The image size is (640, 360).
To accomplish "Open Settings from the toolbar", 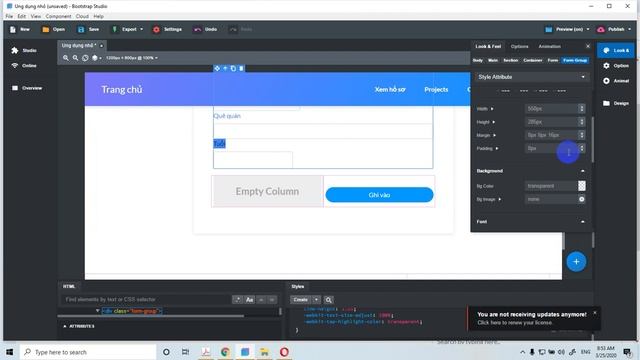I will coord(167,29).
